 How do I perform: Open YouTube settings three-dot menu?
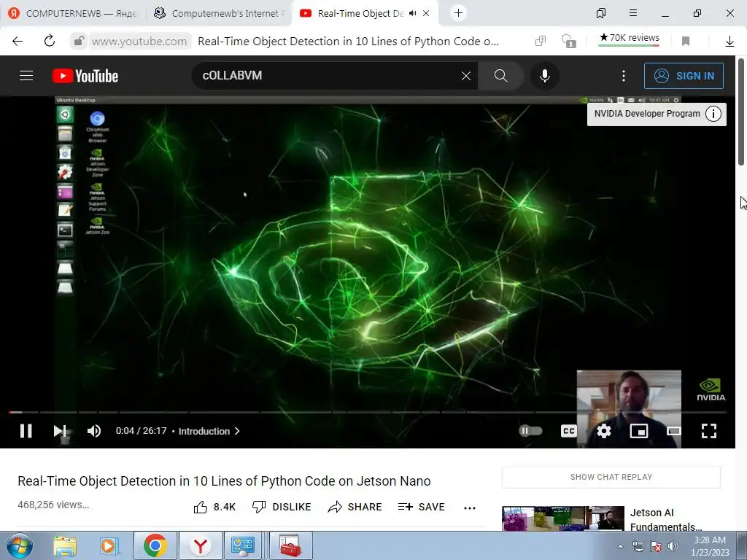623,76
